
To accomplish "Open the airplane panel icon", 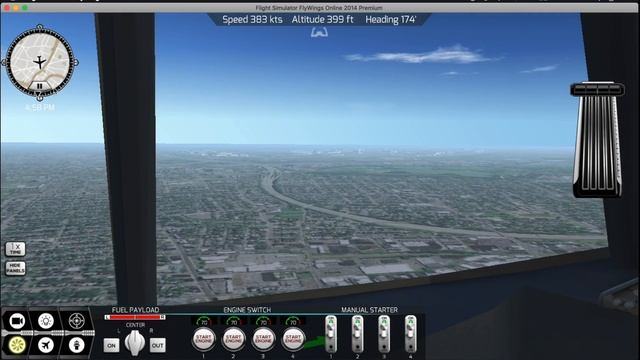I will [x=46, y=345].
